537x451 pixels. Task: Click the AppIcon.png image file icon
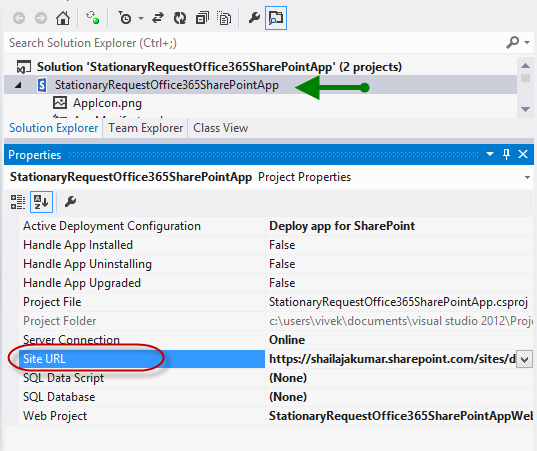point(60,102)
